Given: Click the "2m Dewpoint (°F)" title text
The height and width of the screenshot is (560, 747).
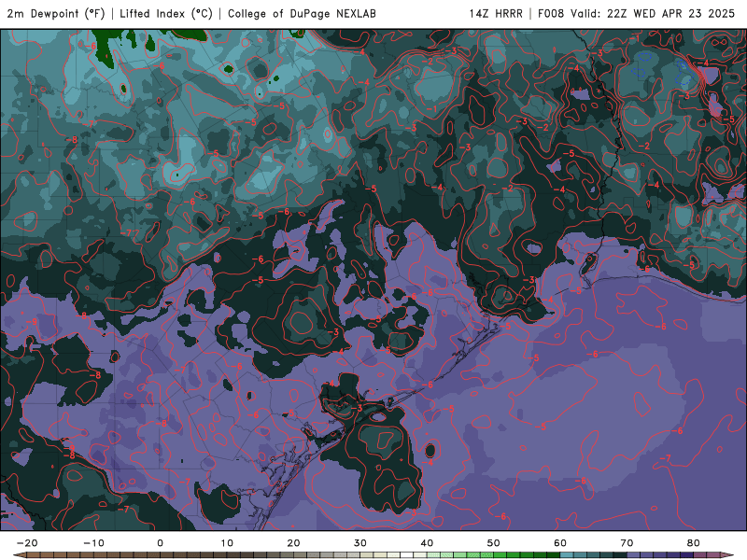Looking at the screenshot, I should (56, 14).
